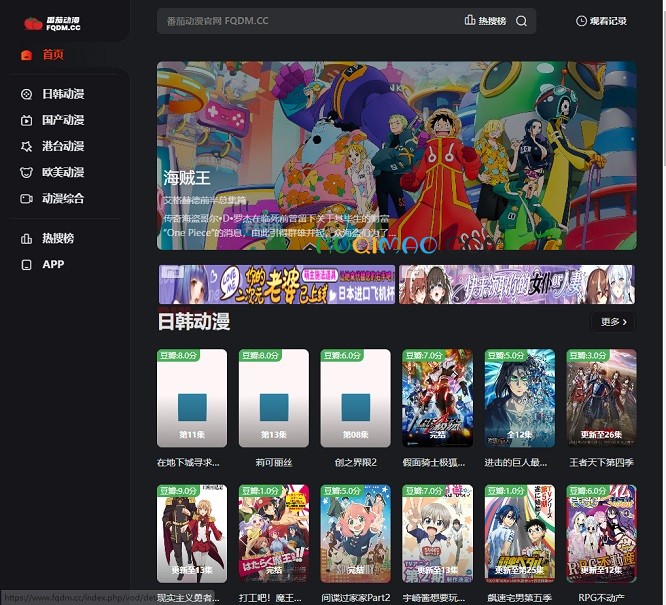Click the 海贼王 title on the banner
The image size is (666, 605).
tap(187, 178)
